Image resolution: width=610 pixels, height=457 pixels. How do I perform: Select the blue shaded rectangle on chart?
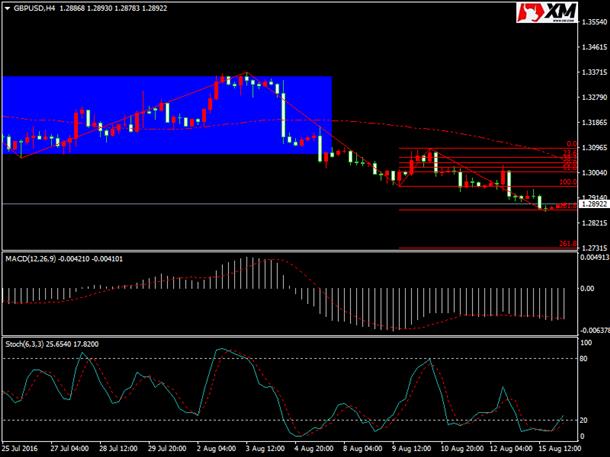(167, 115)
